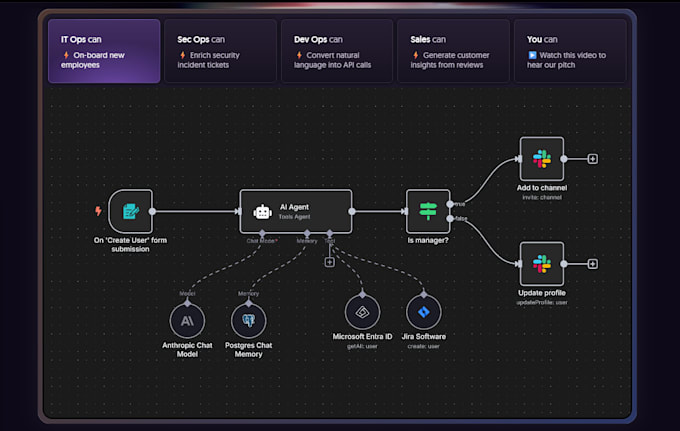
Task: Select the IT Ops can tab
Action: tap(104, 51)
